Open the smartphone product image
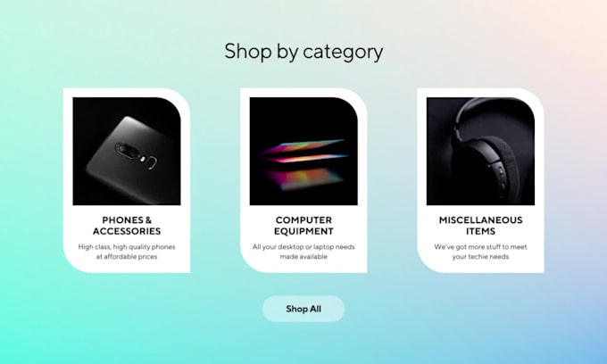Screen dimensions: 607x364 click(x=127, y=152)
